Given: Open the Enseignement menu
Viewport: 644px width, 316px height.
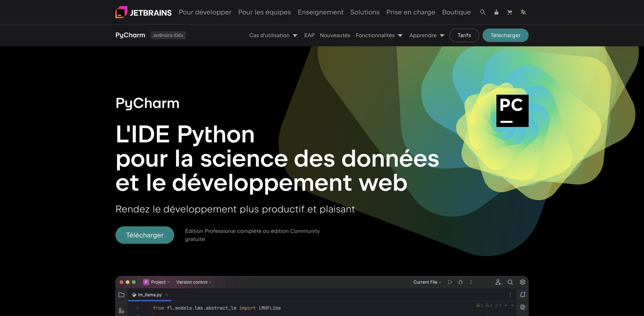Looking at the screenshot, I should click(x=320, y=12).
